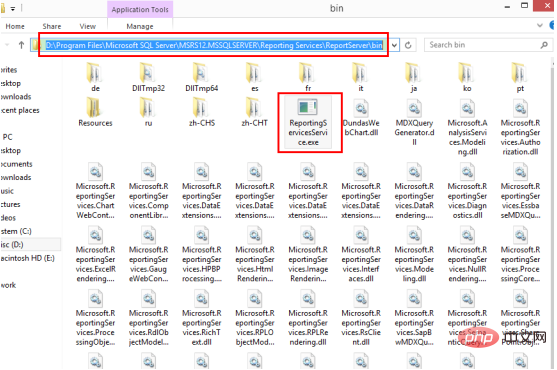Select Microsoft.ReportingServices.Interfaces.dll file
Viewport: 557px width, 370px height.
click(361, 255)
